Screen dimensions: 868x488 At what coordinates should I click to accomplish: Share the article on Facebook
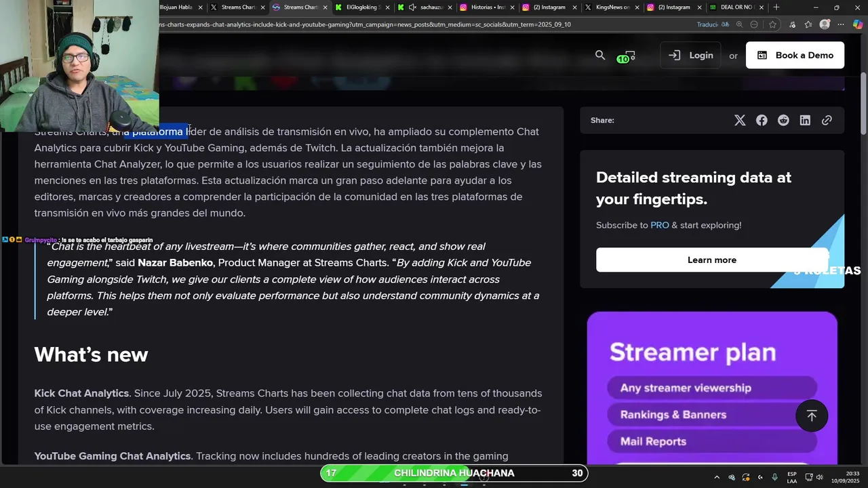762,120
